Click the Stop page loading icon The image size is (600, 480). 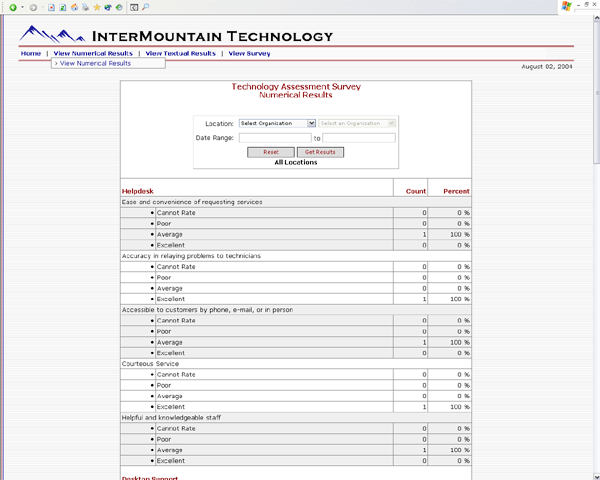click(x=51, y=7)
